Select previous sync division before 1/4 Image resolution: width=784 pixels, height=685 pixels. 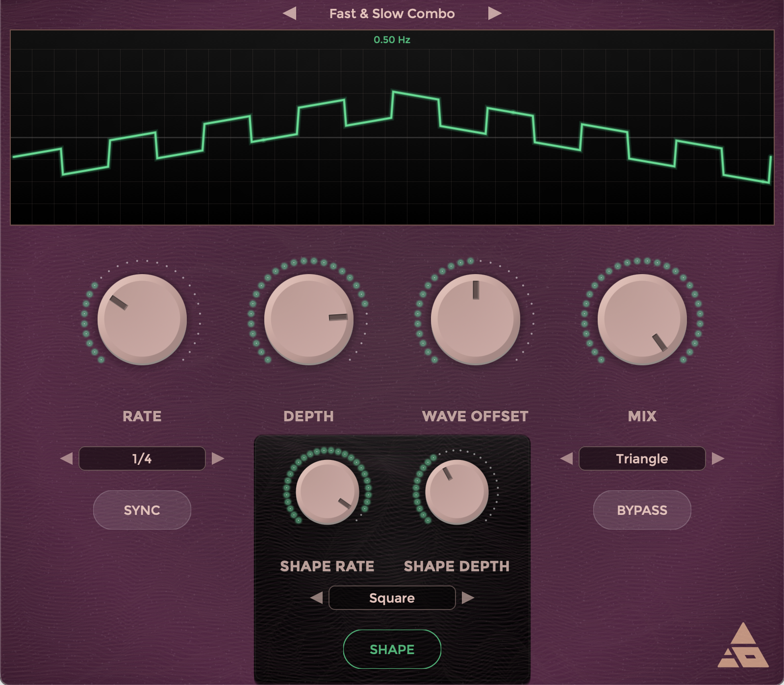(x=67, y=458)
